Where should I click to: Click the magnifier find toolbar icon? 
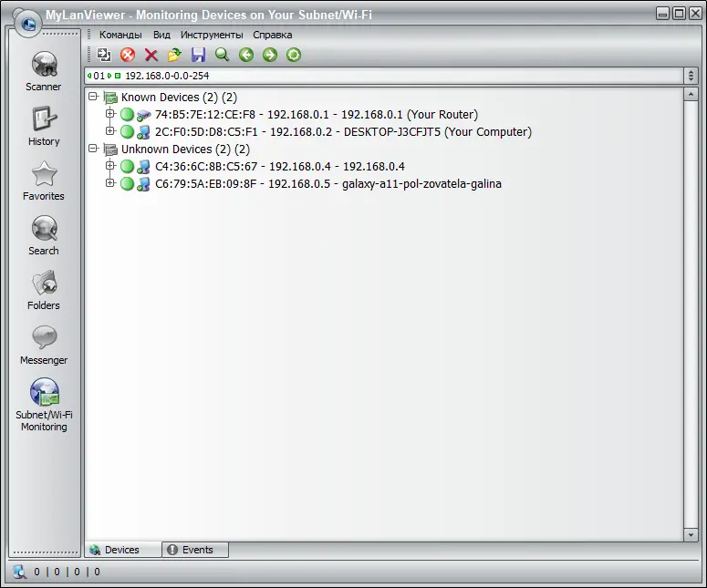pos(222,55)
